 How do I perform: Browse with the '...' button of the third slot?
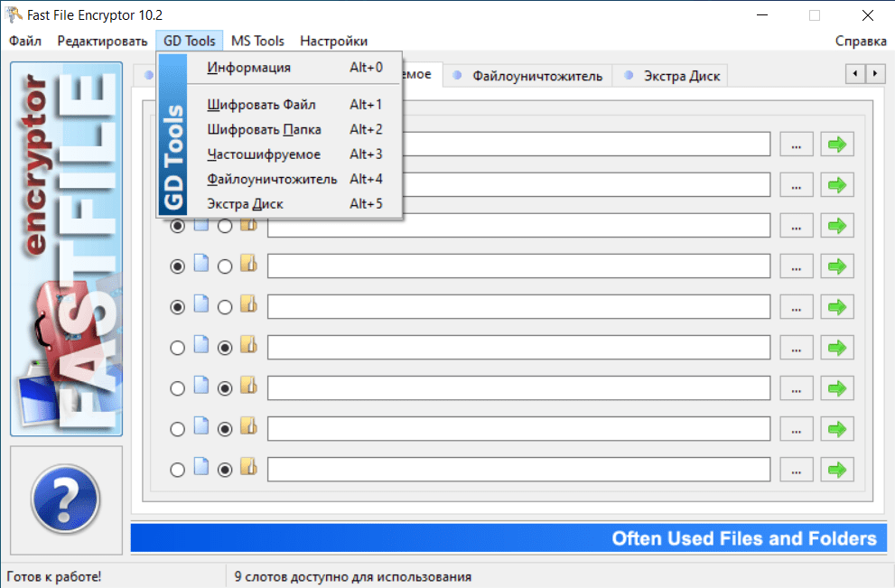(x=797, y=226)
